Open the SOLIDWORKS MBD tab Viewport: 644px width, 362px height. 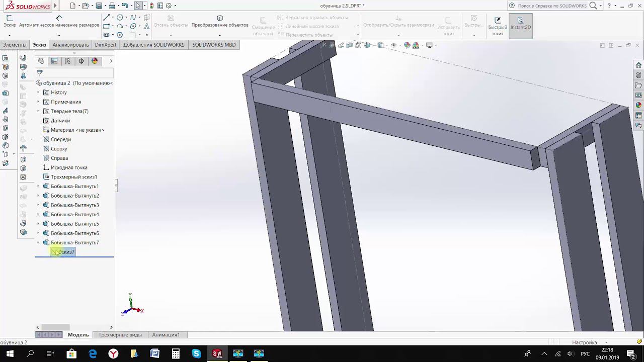(214, 45)
